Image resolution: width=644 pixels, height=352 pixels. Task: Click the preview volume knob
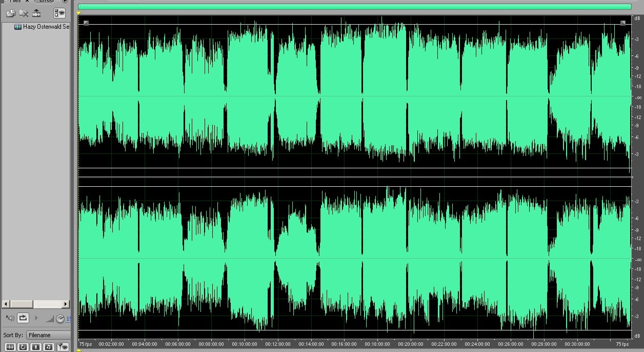click(60, 319)
